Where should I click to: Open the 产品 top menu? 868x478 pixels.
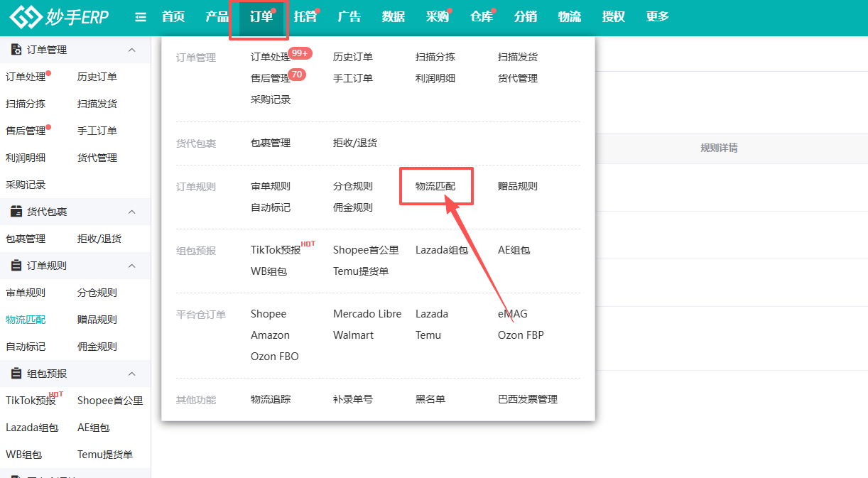point(217,17)
